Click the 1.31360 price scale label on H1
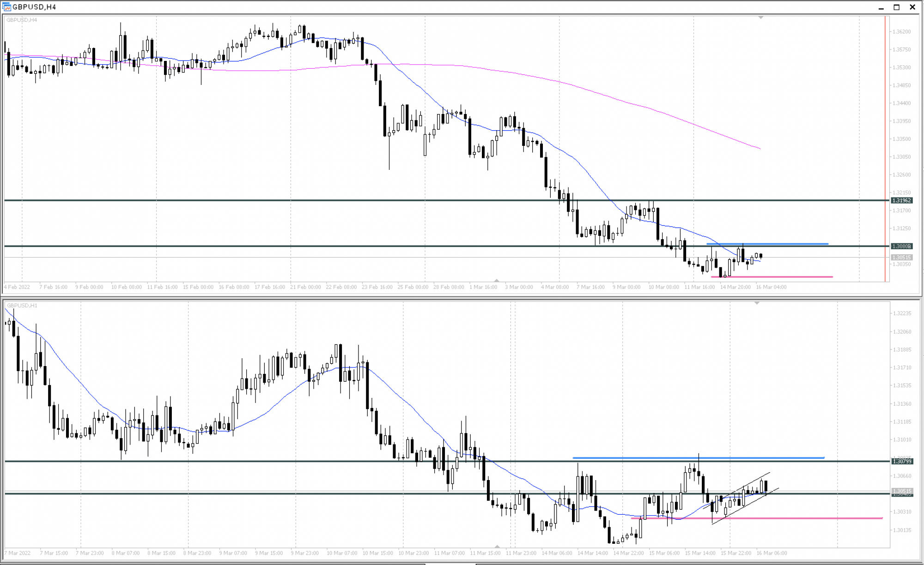The width and height of the screenshot is (924, 565). tap(902, 404)
